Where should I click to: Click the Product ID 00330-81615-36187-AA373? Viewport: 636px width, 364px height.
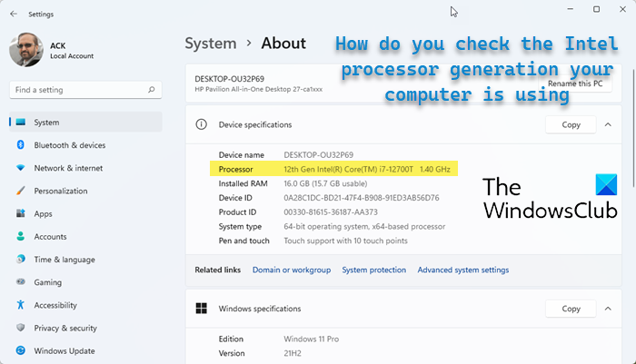tap(331, 212)
